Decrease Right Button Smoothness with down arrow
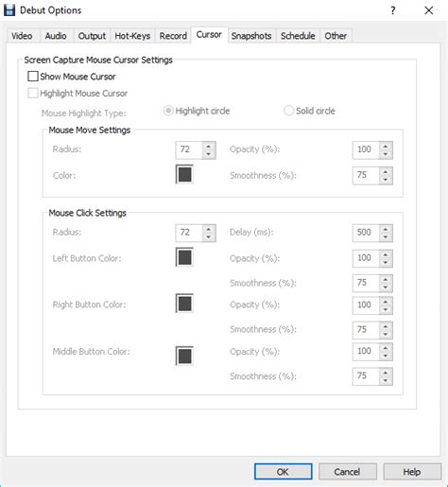 [x=386, y=334]
